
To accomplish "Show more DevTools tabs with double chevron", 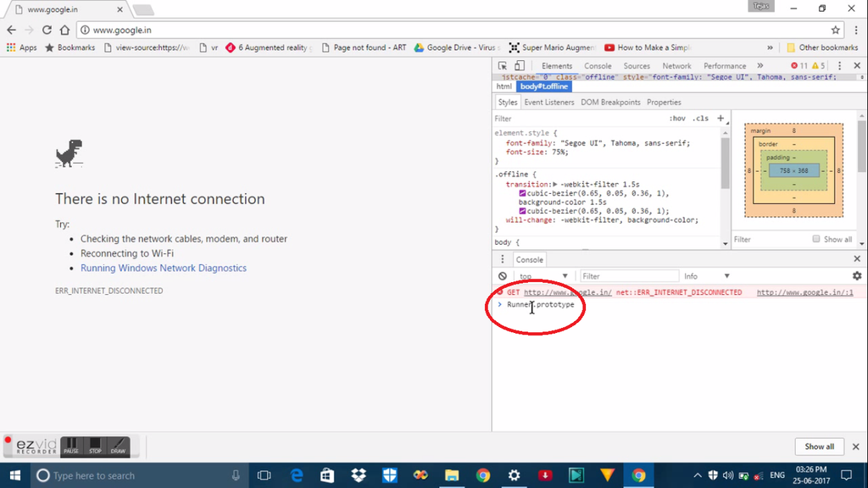I will 760,66.
